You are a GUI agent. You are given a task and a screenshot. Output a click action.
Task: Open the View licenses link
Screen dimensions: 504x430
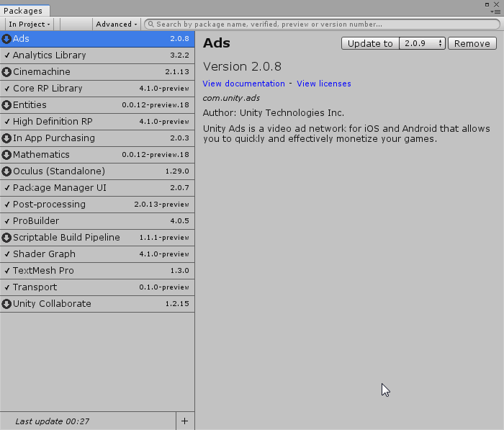click(324, 84)
